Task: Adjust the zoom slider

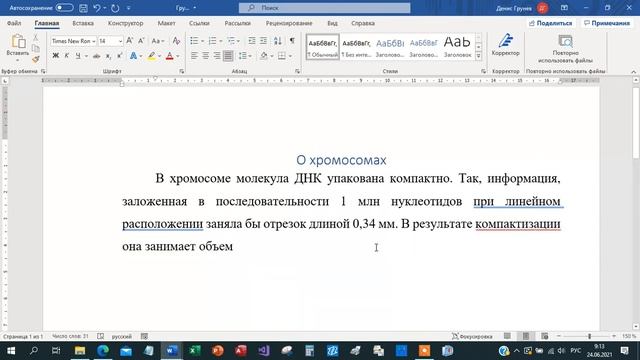Action: (589, 336)
